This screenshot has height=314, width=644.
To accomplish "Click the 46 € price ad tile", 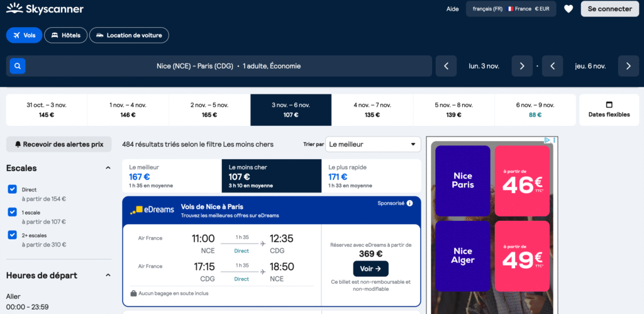I will (x=522, y=181).
